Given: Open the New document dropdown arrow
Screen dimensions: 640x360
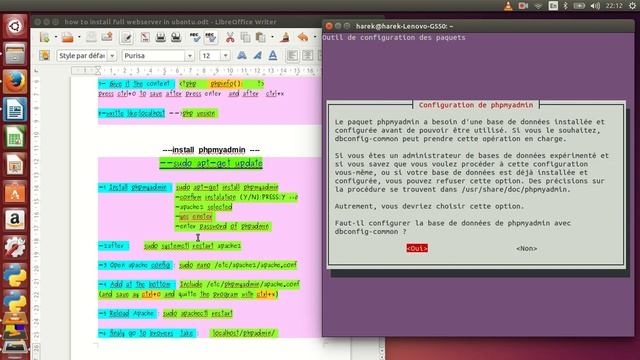Looking at the screenshot, I should pyautogui.click(x=56, y=38).
